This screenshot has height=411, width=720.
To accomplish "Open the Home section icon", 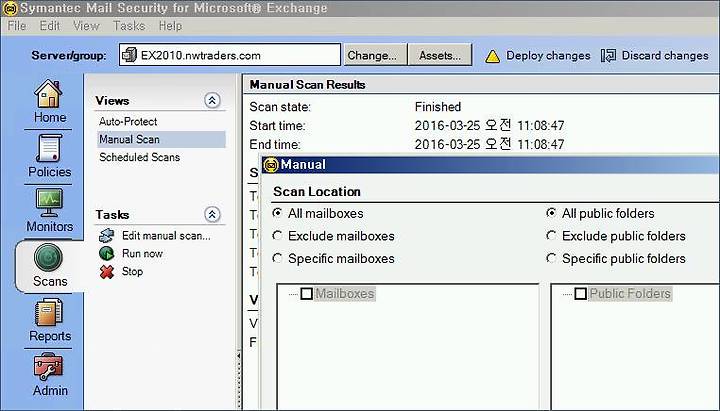I will [48, 94].
